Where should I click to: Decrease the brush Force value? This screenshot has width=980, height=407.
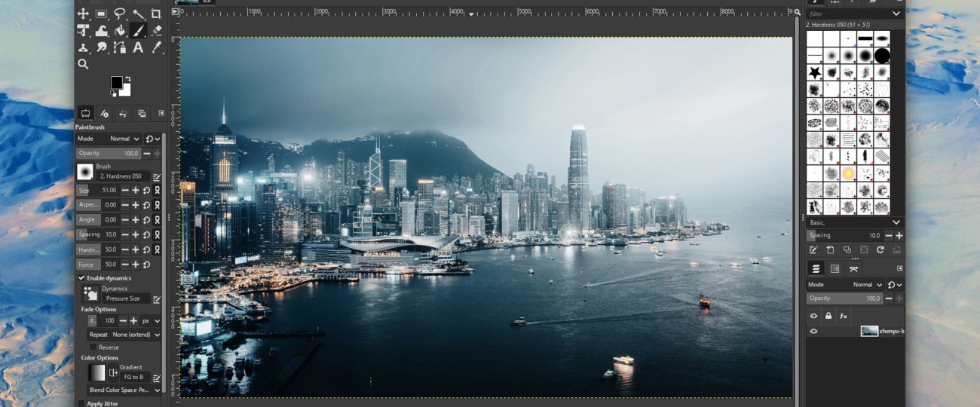click(x=125, y=265)
